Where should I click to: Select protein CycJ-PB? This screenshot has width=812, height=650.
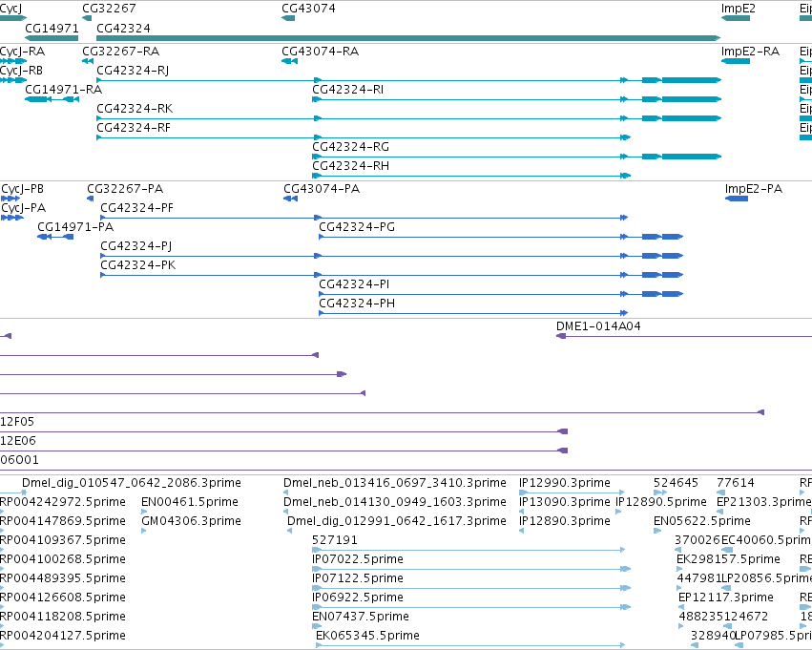22,189
